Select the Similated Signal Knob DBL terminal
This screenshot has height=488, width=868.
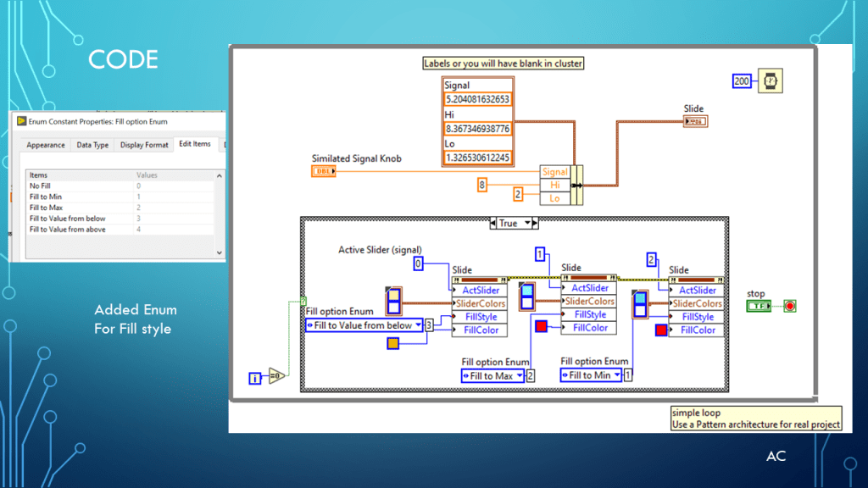[x=324, y=171]
